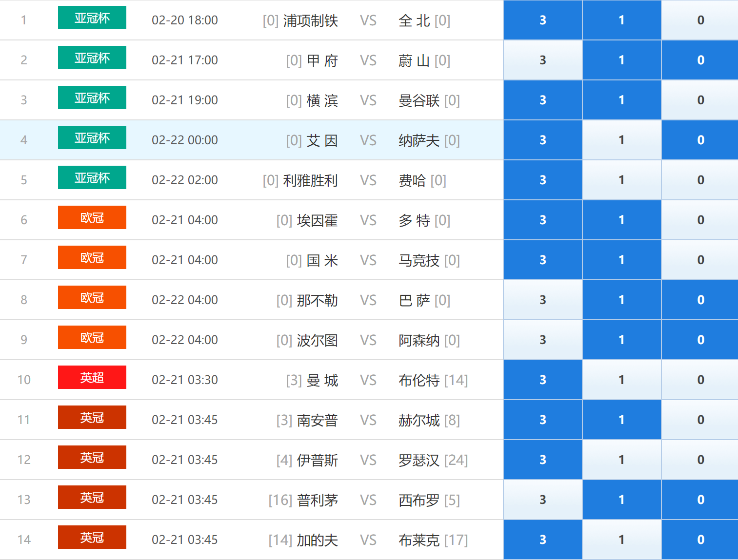The height and width of the screenshot is (560, 738).
Task: Toggle result 0 for 艾因 vs 纳萨夫
Action: 700,140
